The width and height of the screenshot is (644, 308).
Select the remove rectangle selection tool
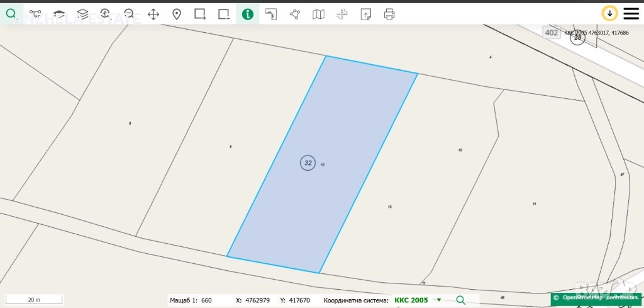coord(224,14)
